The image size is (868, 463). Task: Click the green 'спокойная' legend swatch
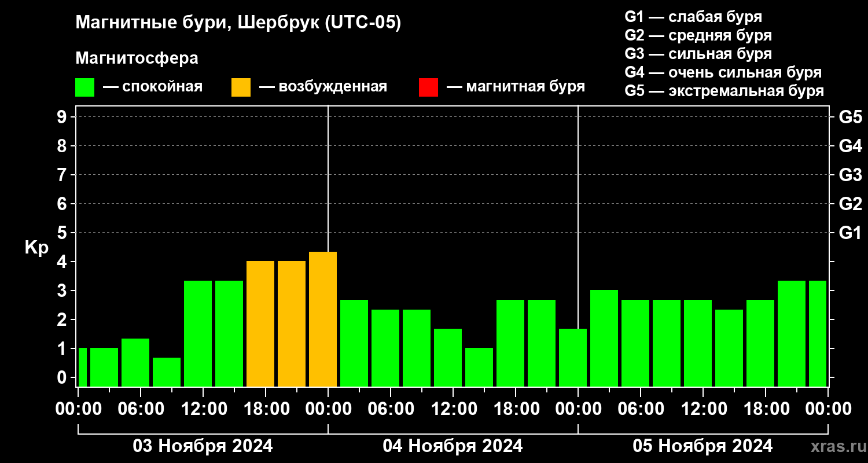[85, 87]
